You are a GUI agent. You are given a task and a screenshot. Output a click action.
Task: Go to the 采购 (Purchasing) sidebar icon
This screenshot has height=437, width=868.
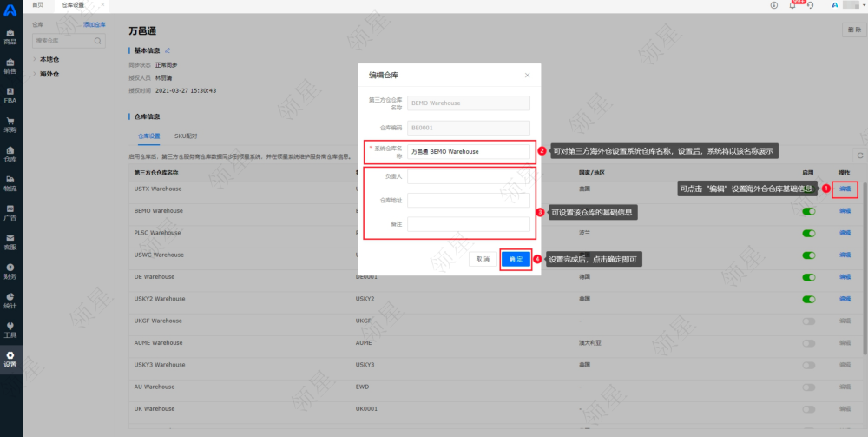click(x=10, y=124)
